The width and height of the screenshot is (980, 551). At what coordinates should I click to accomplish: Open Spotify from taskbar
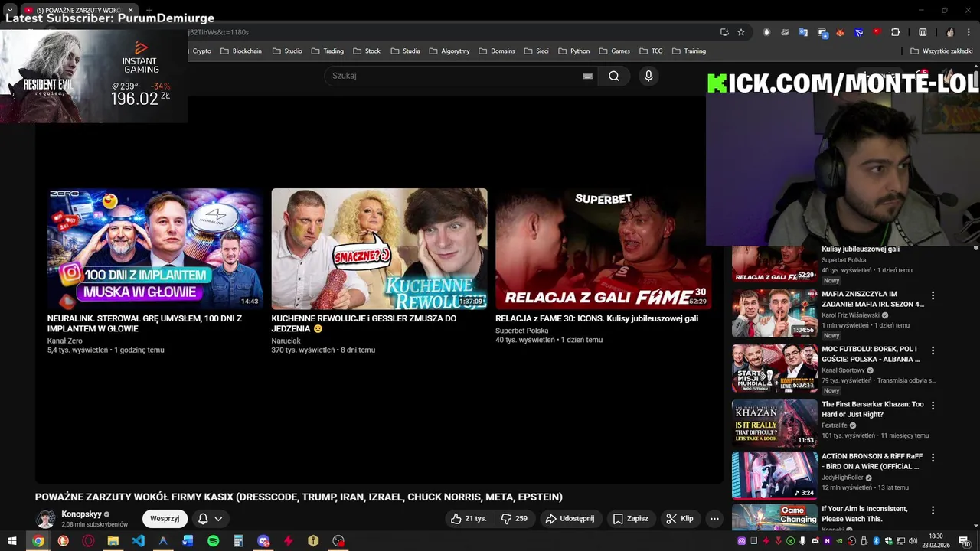point(213,541)
